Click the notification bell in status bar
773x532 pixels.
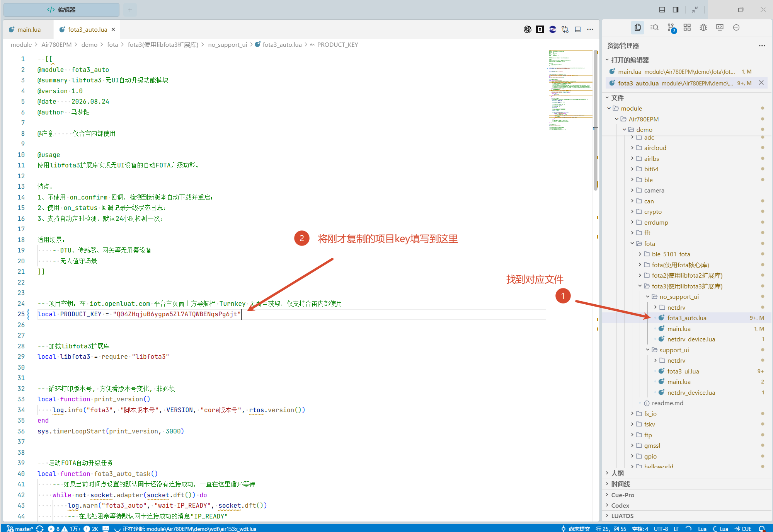pyautogui.click(x=762, y=529)
